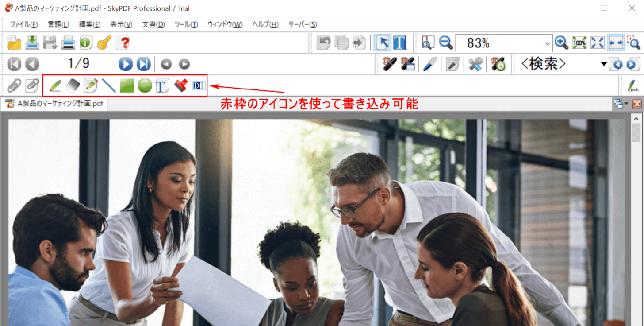Find next search result
Image resolution: width=644 pixels, height=326 pixels.
[x=633, y=64]
